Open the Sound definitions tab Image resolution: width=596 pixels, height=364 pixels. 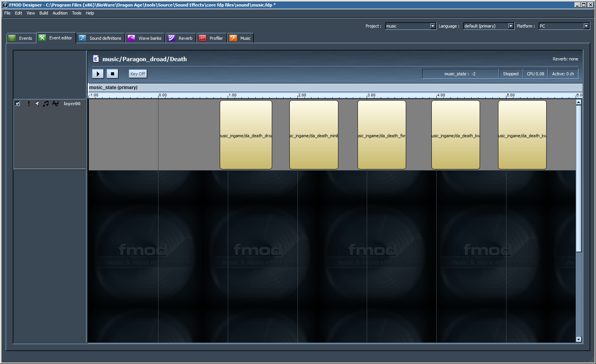coord(101,38)
